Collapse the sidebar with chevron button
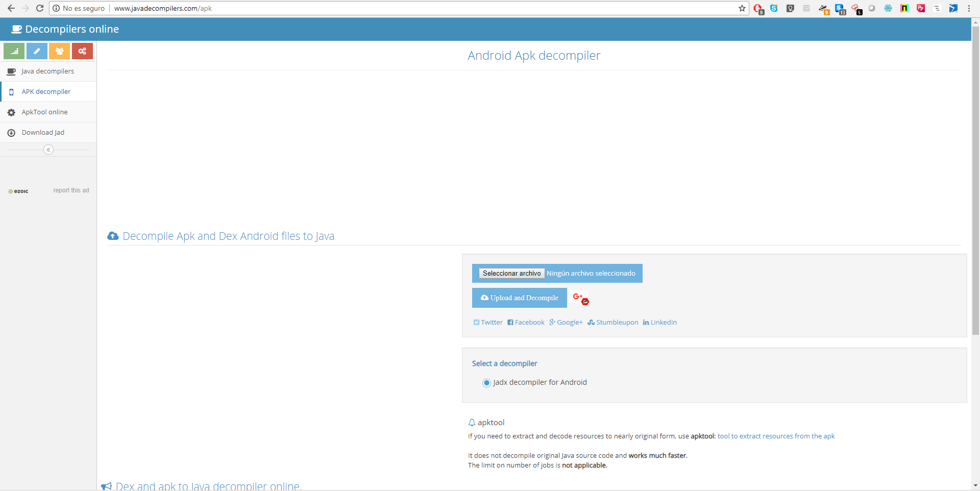The height and width of the screenshot is (491, 980). tap(48, 150)
